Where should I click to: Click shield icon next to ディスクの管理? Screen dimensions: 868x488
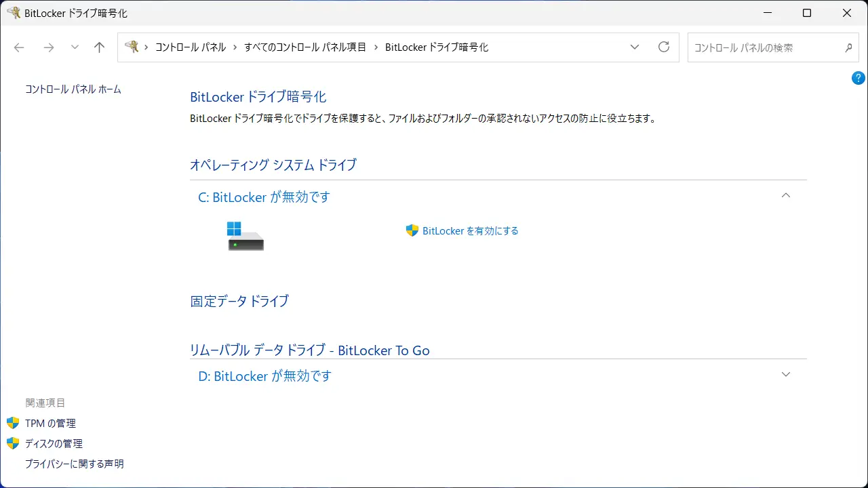point(13,443)
